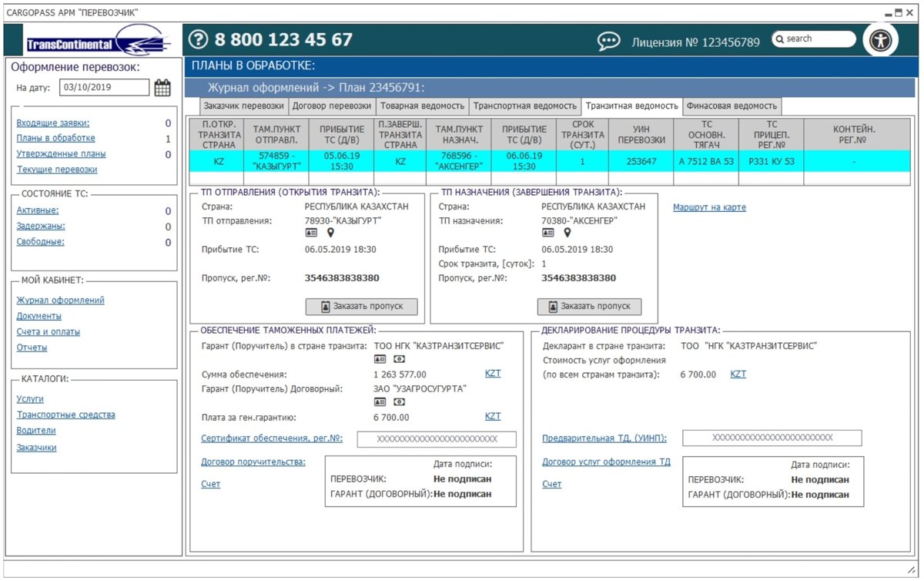
Task: Click Заказать пропуск in the destination section
Action: point(590,307)
